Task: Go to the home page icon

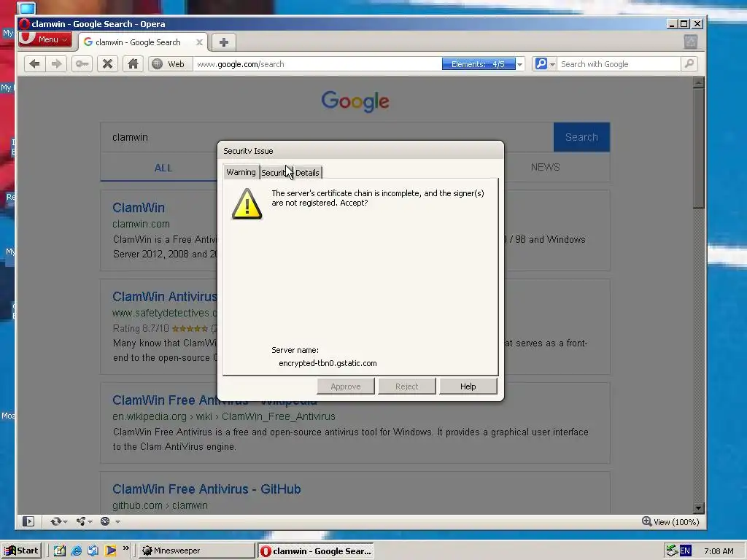Action: click(x=133, y=64)
